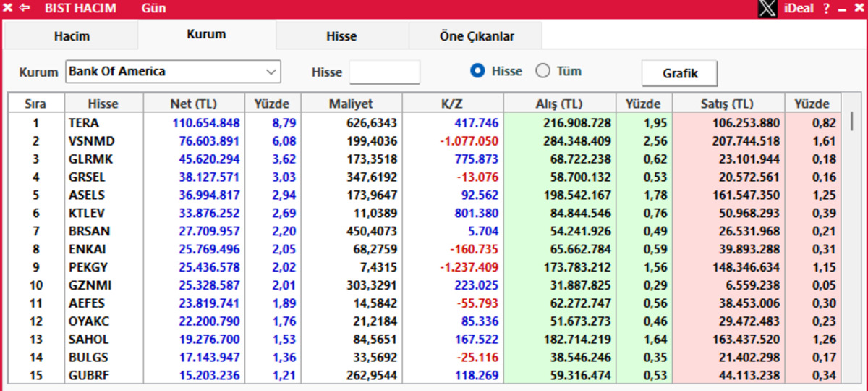Select the BRSAN stock name
Viewport: 868px width, 391px height.
[x=89, y=231]
